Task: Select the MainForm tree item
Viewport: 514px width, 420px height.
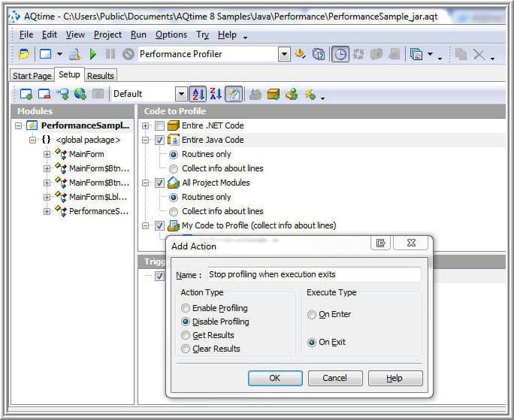Action: tap(86, 154)
